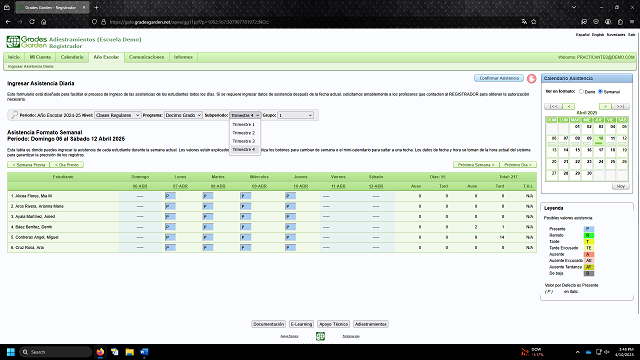The width and height of the screenshot is (640, 360).
Task: Open the Windows Start menu
Action: [11, 352]
